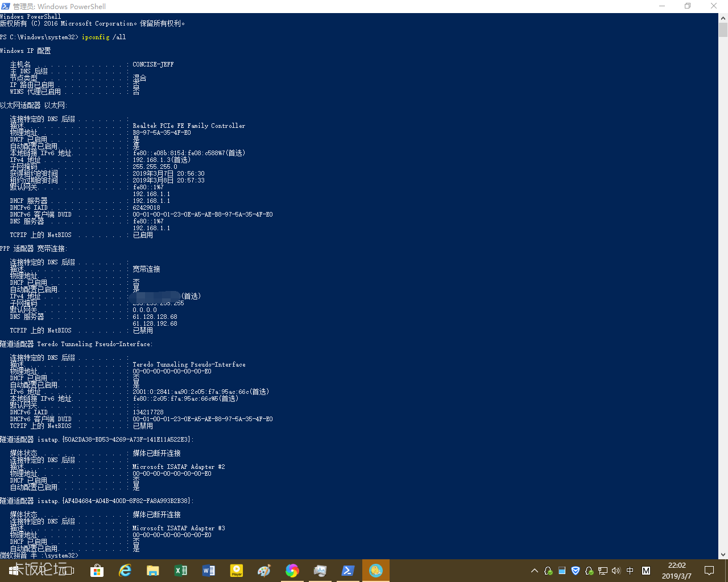The height and width of the screenshot is (582, 728).
Task: Click DHCPv6 IAID value 62429018
Action: click(x=146, y=207)
